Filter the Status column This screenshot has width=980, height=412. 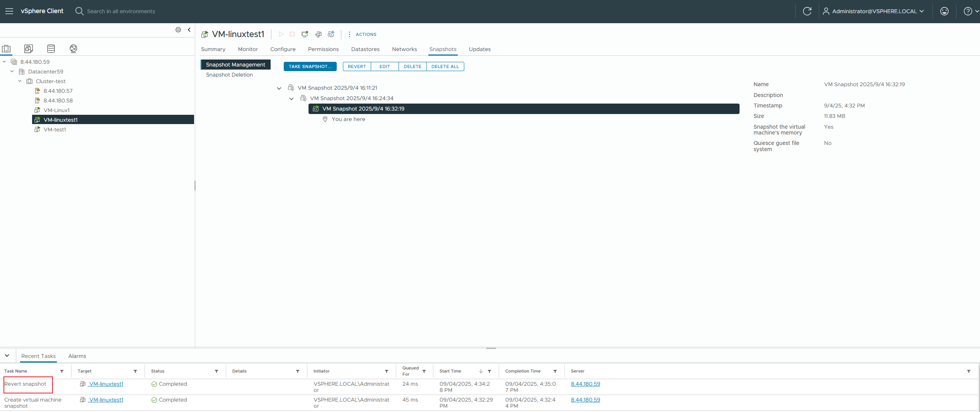pyautogui.click(x=216, y=371)
